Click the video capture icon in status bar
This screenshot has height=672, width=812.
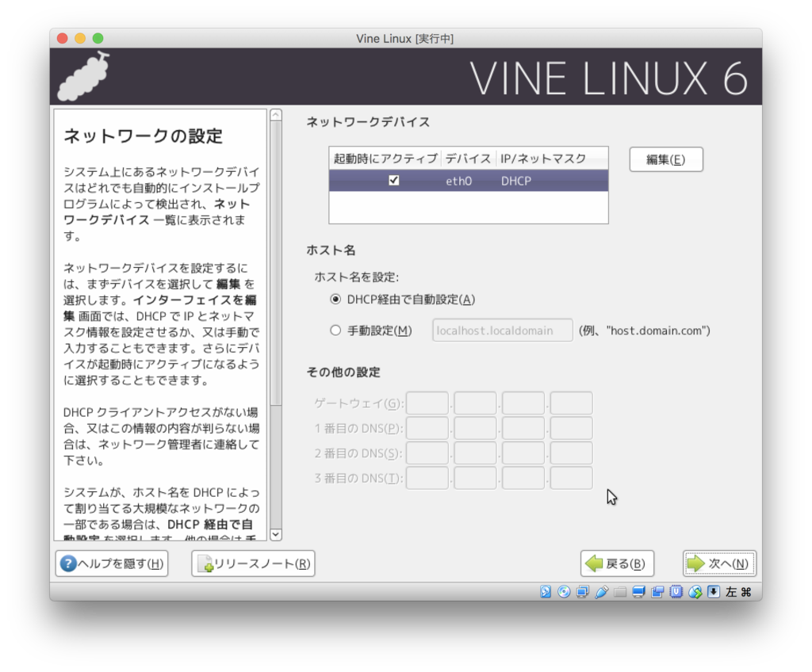pos(657,592)
